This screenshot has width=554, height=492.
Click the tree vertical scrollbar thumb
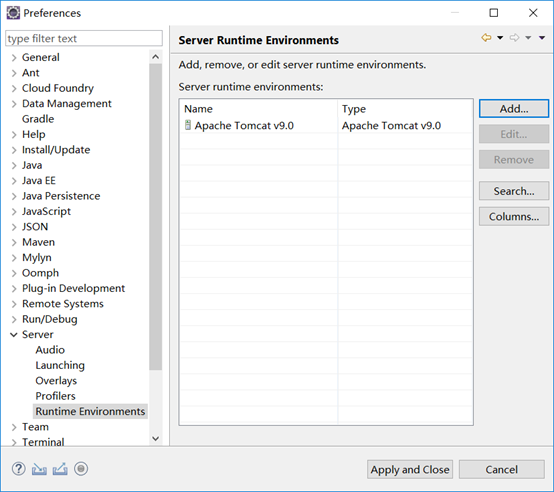155,216
